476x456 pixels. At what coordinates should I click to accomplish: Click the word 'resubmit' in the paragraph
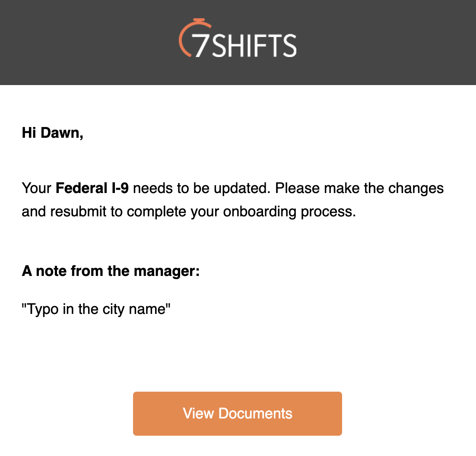[78, 212]
